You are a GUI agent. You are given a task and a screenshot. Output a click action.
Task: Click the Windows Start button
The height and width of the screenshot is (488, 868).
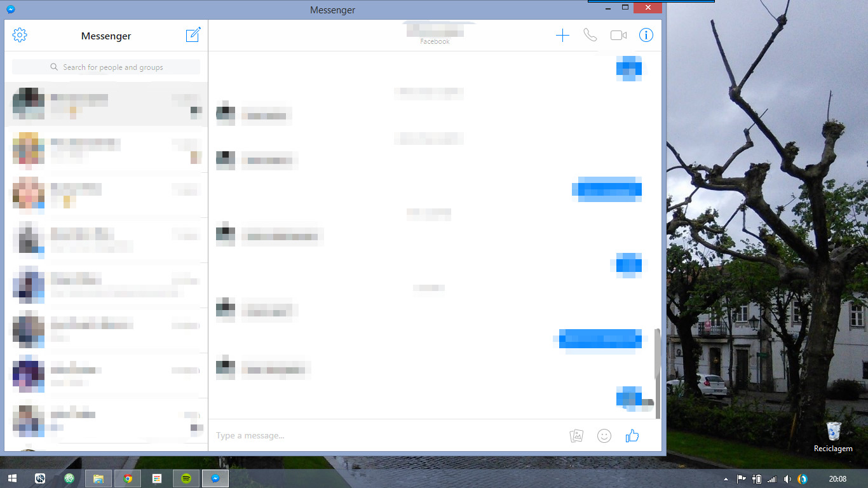pyautogui.click(x=12, y=478)
